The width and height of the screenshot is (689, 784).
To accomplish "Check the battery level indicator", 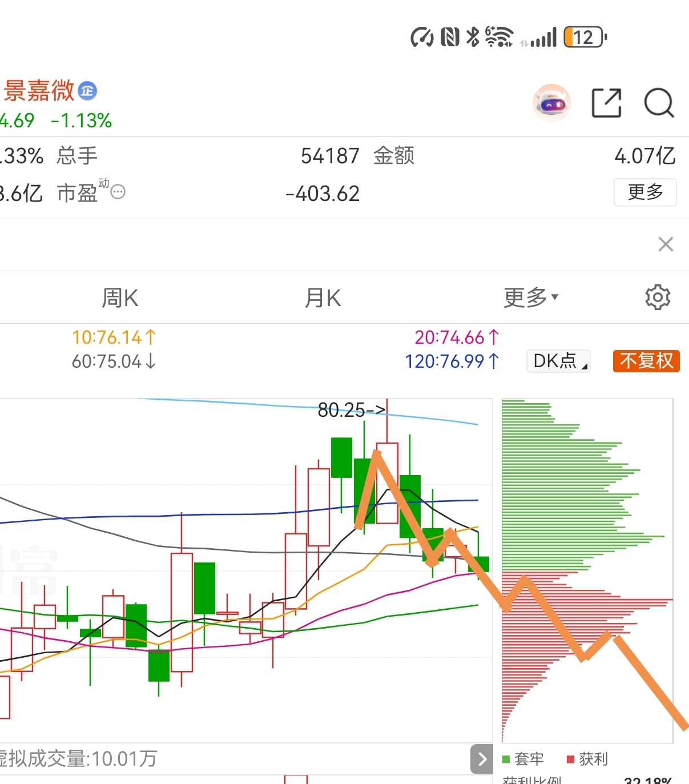I will click(584, 38).
